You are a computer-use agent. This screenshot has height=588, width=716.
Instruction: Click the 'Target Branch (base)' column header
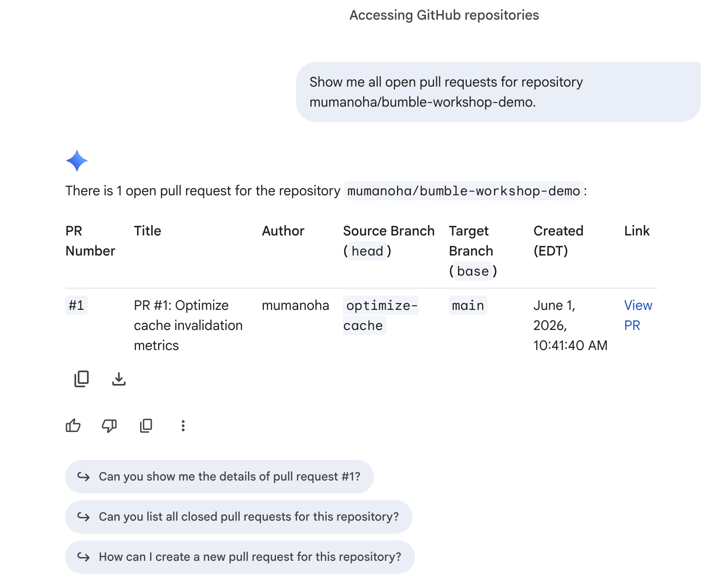(x=473, y=251)
